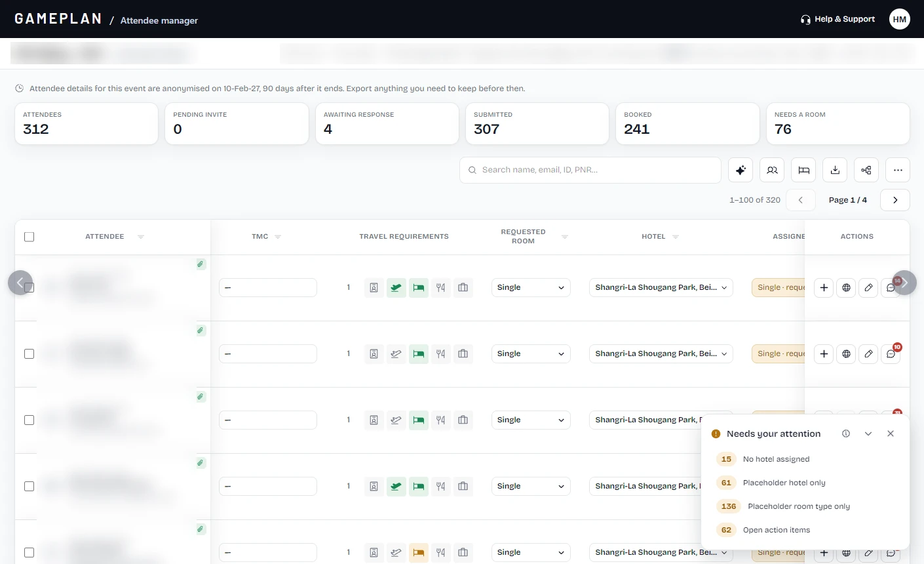Open the three-dot more options menu

click(898, 171)
